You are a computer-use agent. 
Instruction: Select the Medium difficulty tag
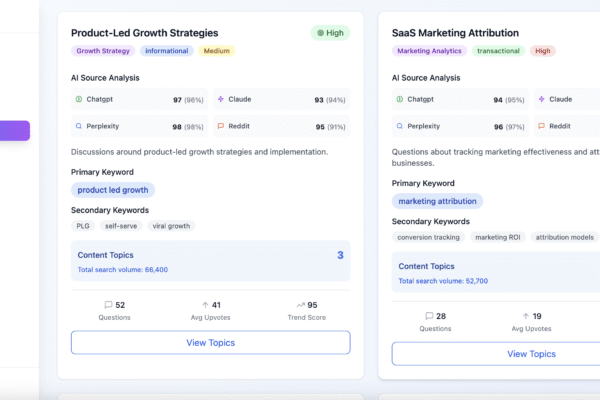click(x=217, y=51)
